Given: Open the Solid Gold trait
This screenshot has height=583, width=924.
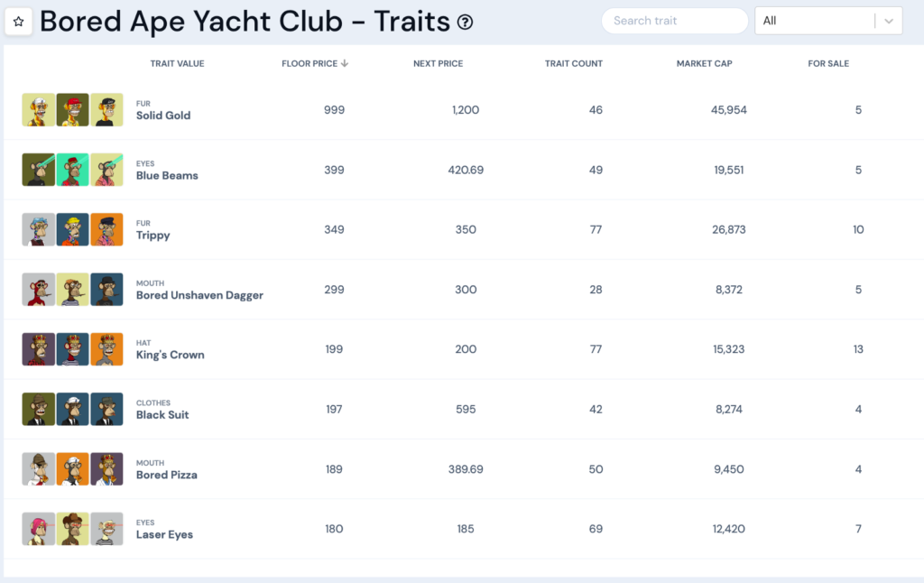Looking at the screenshot, I should tap(163, 116).
